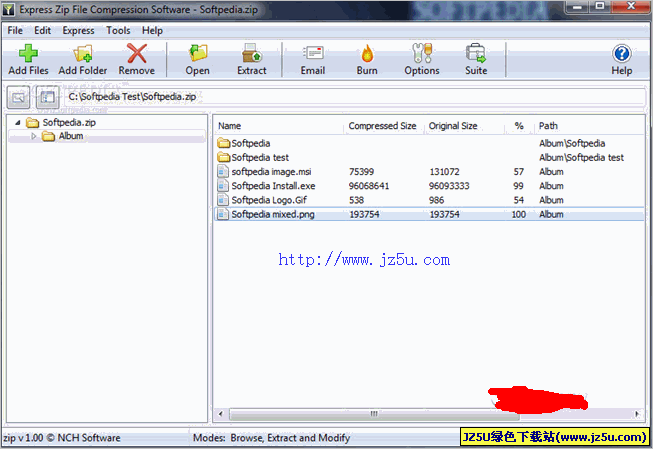653x449 pixels.
Task: Click the horizontal scrollbar left arrow
Action: pos(221,414)
